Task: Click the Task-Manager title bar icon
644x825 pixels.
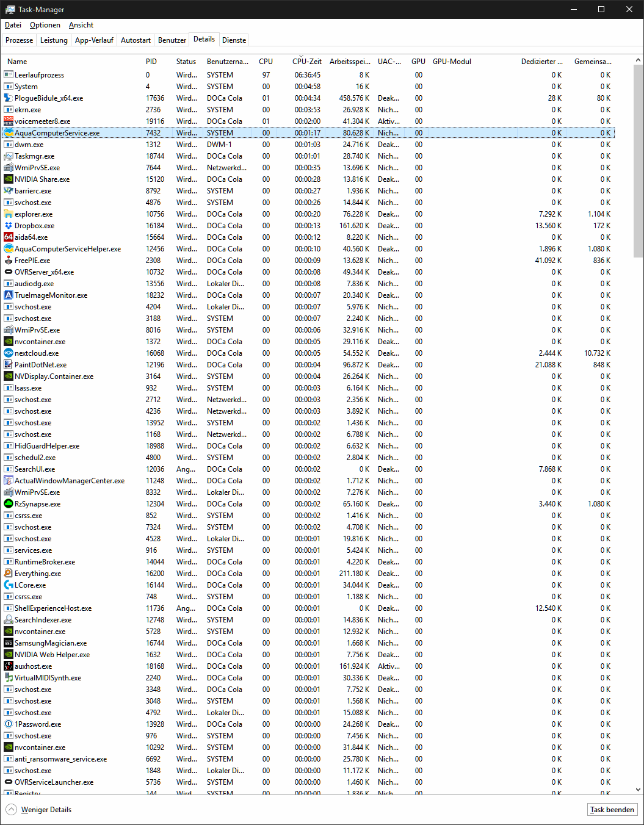Action: (10, 10)
